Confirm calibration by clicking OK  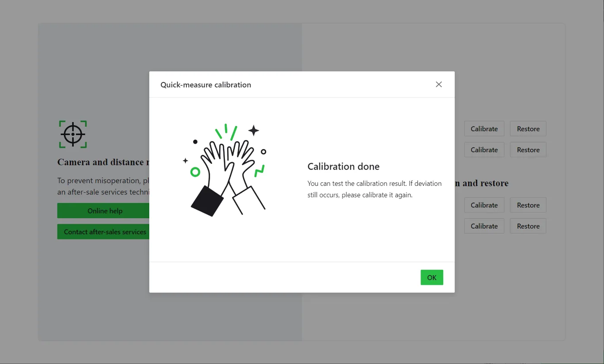point(432,277)
